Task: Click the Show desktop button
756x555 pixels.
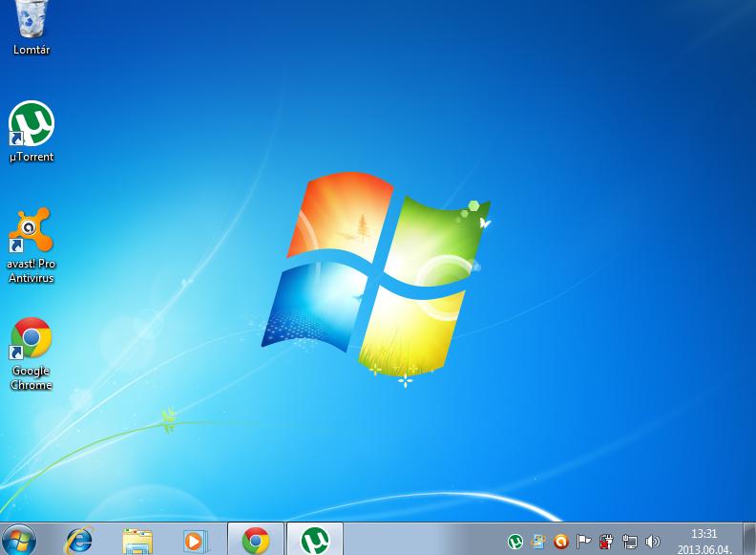Action: click(x=749, y=539)
